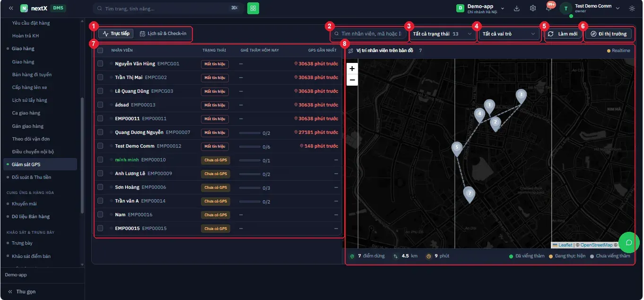Open the Tất cả trạng thái dropdown
This screenshot has height=300, width=644.
442,34
